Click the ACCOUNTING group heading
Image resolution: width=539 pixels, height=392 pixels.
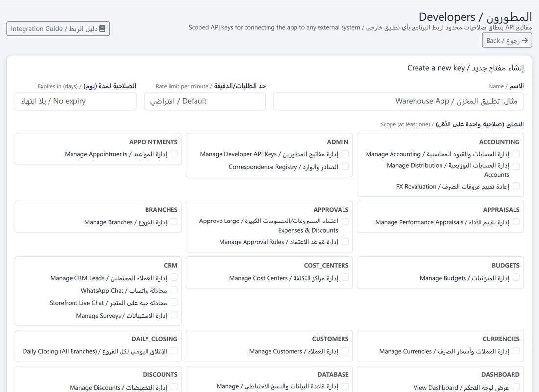tap(499, 142)
